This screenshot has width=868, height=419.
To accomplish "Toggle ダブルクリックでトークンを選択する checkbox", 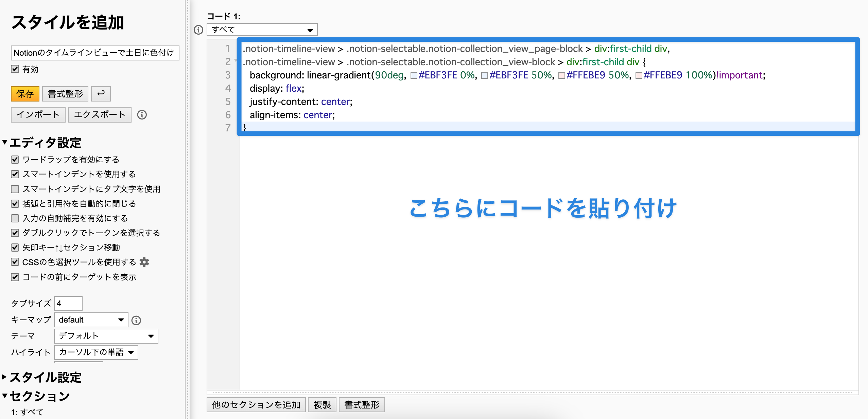I will (15, 233).
